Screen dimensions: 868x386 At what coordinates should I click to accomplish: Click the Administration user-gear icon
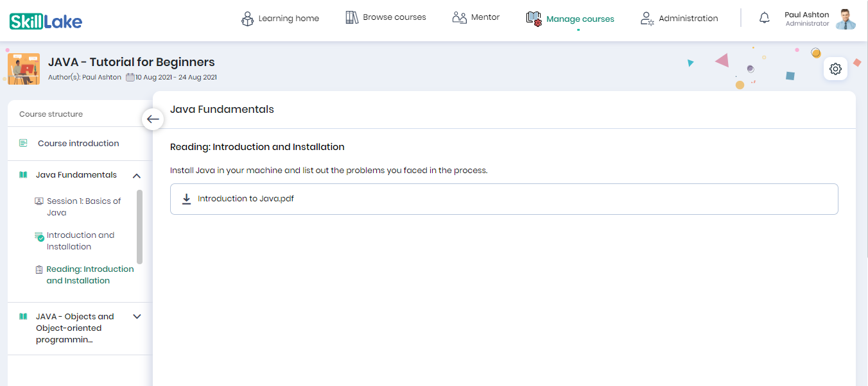click(x=647, y=19)
